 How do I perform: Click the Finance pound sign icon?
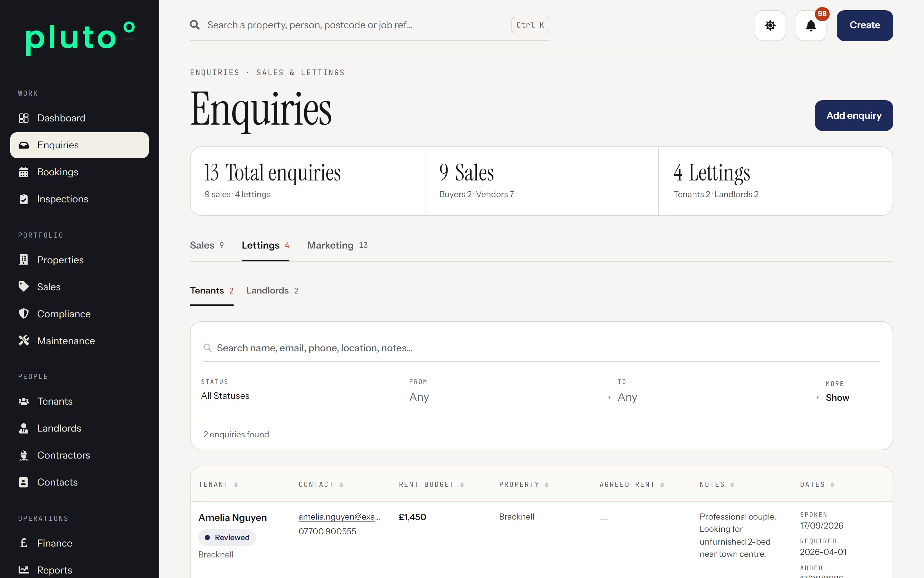(x=24, y=543)
